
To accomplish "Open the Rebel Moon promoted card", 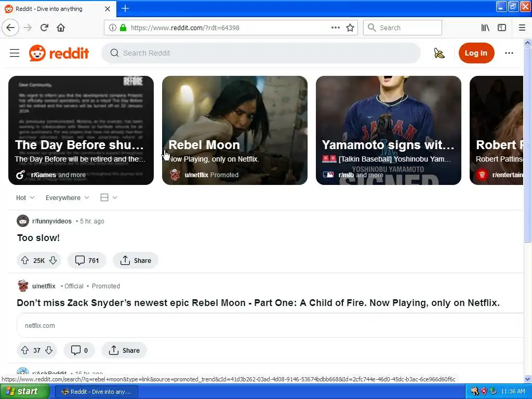I will (235, 130).
